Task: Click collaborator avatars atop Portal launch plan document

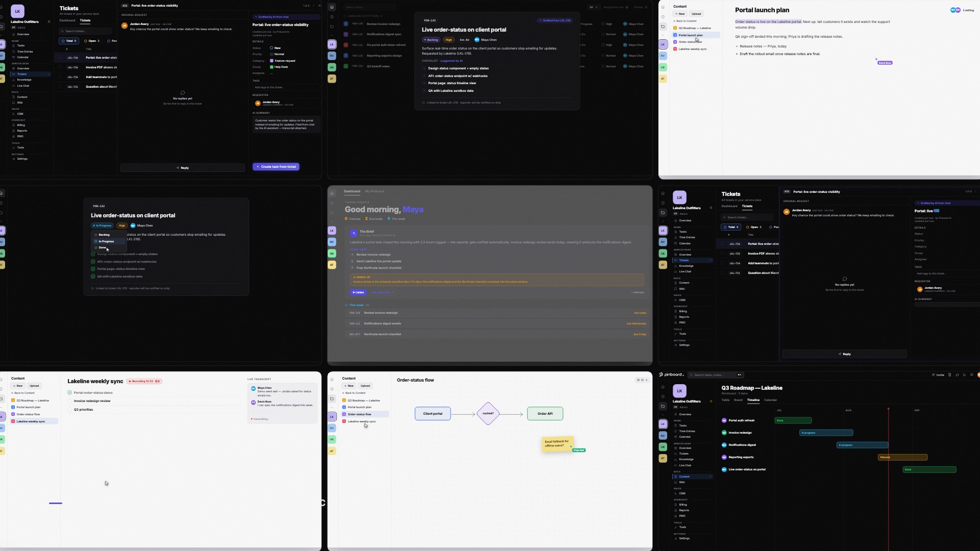Action: pos(955,10)
